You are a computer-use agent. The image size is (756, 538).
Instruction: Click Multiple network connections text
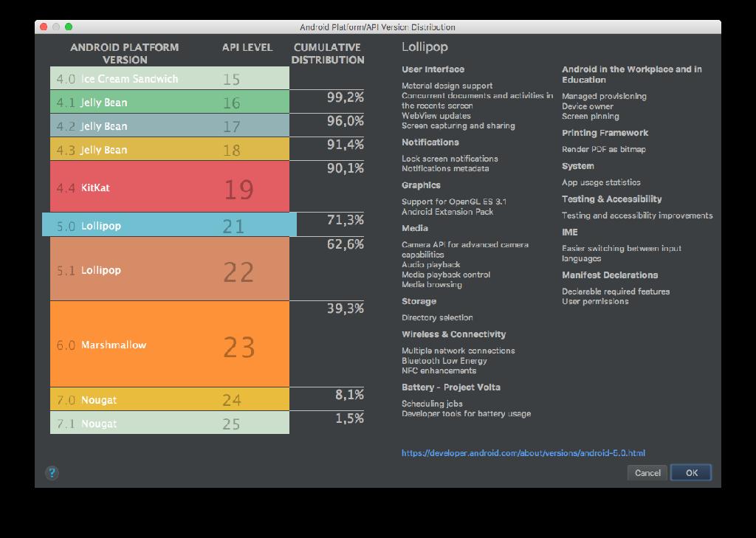458,351
